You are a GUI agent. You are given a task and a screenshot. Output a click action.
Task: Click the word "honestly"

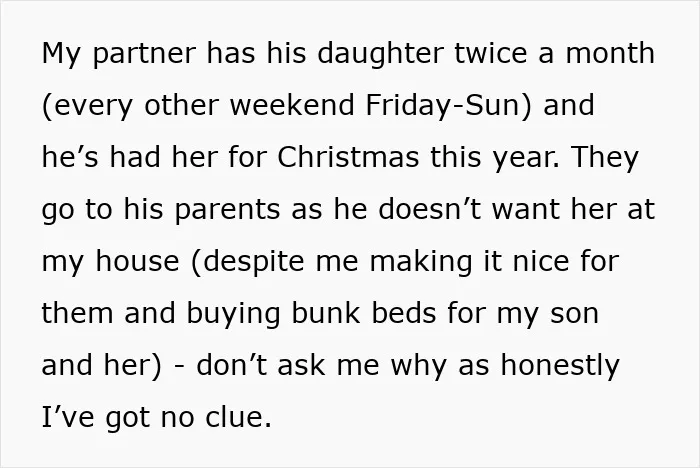point(560,366)
